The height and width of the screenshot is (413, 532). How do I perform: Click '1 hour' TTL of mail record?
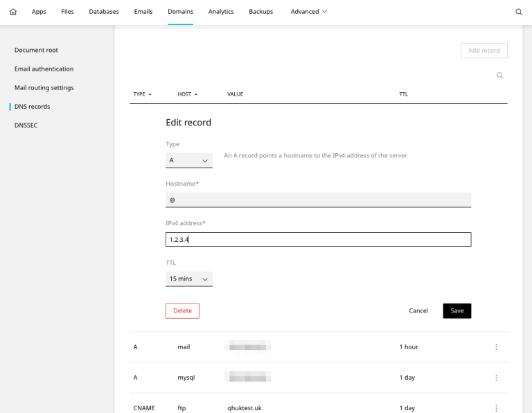pos(409,347)
